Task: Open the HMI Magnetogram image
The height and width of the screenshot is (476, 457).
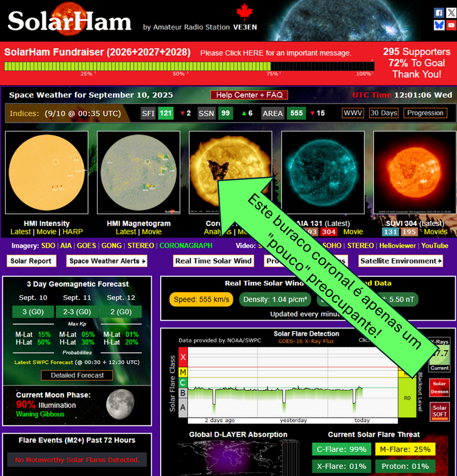Action: [x=139, y=173]
